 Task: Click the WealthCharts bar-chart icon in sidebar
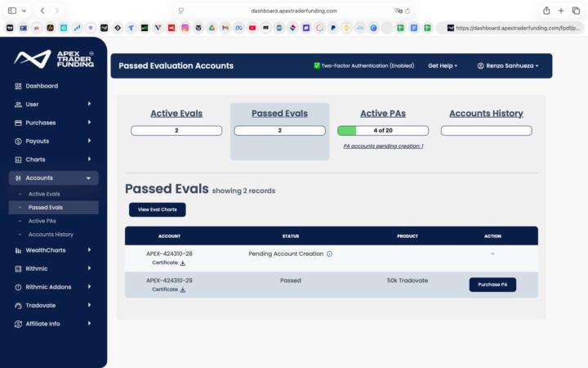18,250
